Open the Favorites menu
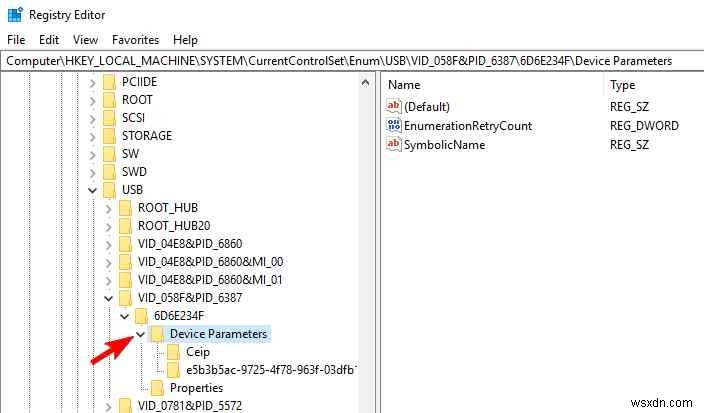 click(135, 40)
